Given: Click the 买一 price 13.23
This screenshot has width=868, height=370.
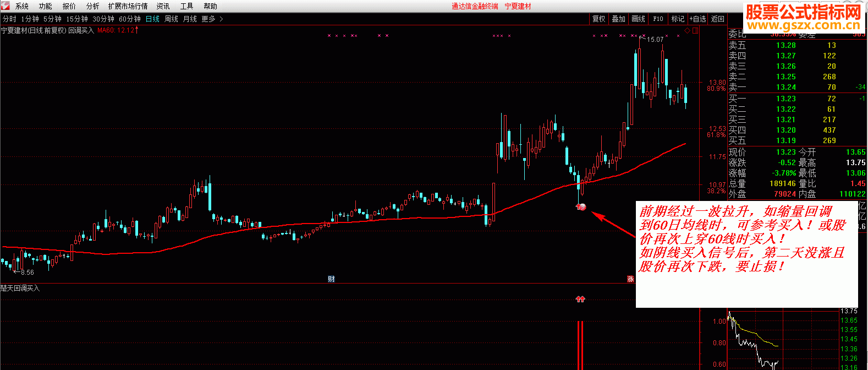Looking at the screenshot, I should (785, 99).
